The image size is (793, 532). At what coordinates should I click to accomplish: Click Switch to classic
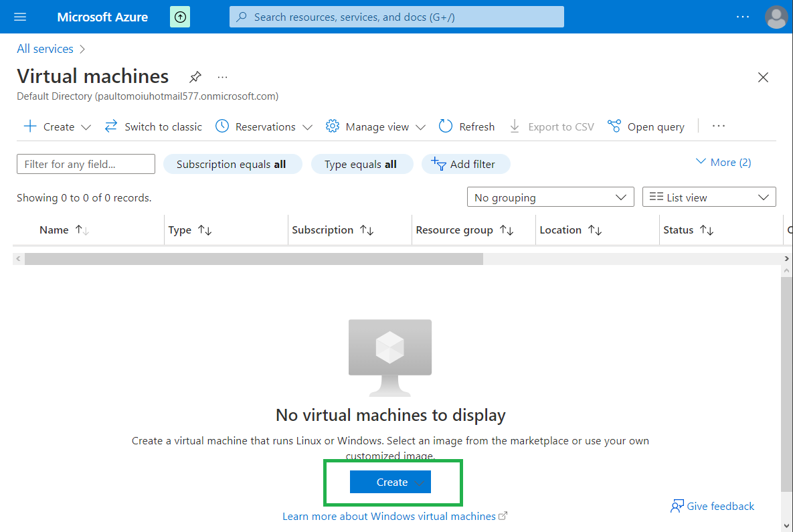coord(153,126)
